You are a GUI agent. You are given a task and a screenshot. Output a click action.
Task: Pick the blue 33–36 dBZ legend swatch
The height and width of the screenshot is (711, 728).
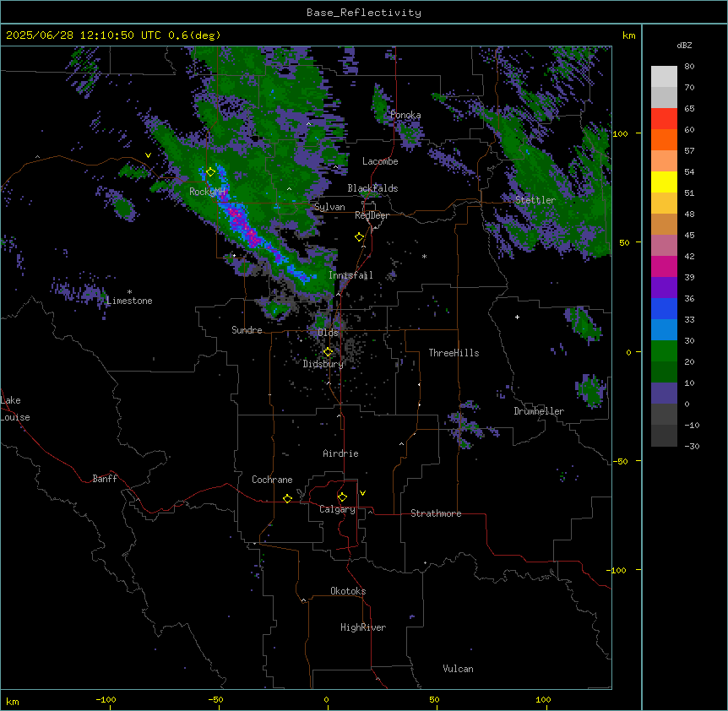[x=664, y=308]
